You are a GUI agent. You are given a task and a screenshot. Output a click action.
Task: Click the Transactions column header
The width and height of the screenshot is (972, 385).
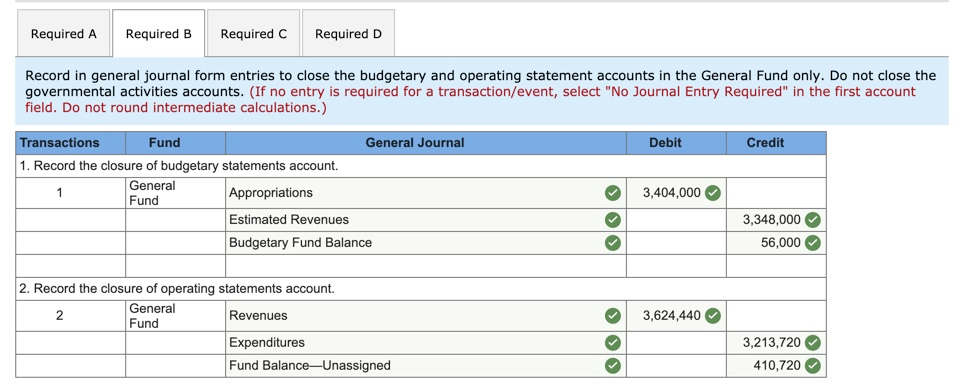coord(71,143)
